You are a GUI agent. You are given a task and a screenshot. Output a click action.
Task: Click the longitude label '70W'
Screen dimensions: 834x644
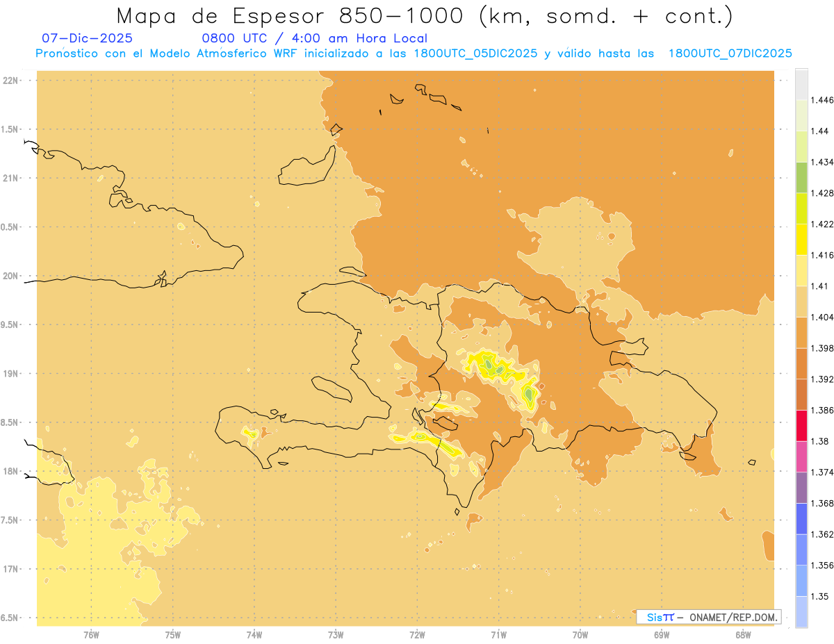point(580,634)
